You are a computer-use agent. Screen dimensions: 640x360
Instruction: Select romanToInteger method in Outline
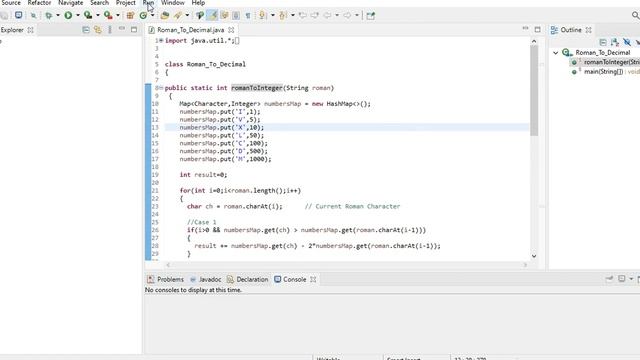611,62
